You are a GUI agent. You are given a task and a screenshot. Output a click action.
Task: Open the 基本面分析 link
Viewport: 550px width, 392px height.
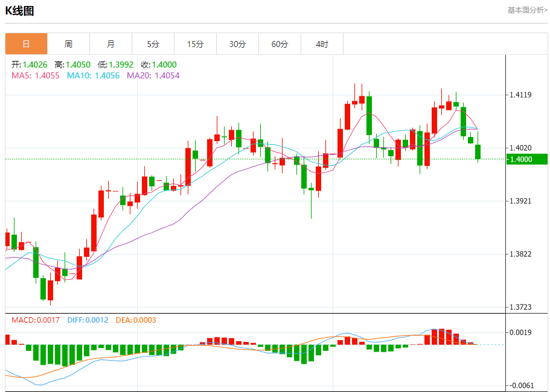(x=527, y=10)
